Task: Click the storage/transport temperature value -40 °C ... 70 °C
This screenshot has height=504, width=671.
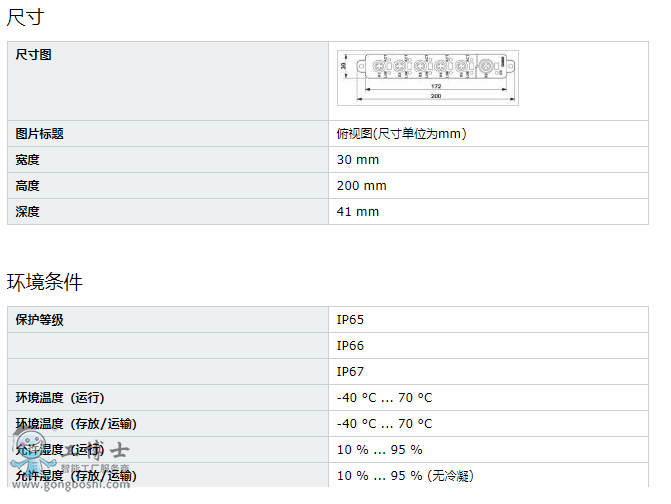Action: [385, 424]
